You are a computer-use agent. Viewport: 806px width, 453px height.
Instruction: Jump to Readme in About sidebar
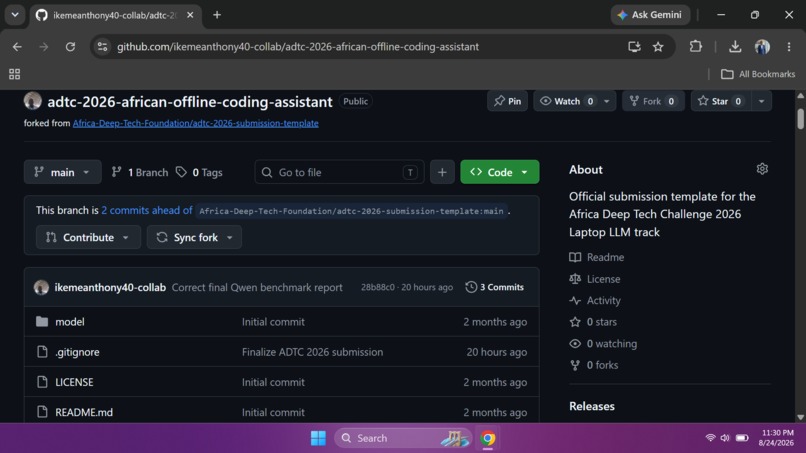(597, 257)
